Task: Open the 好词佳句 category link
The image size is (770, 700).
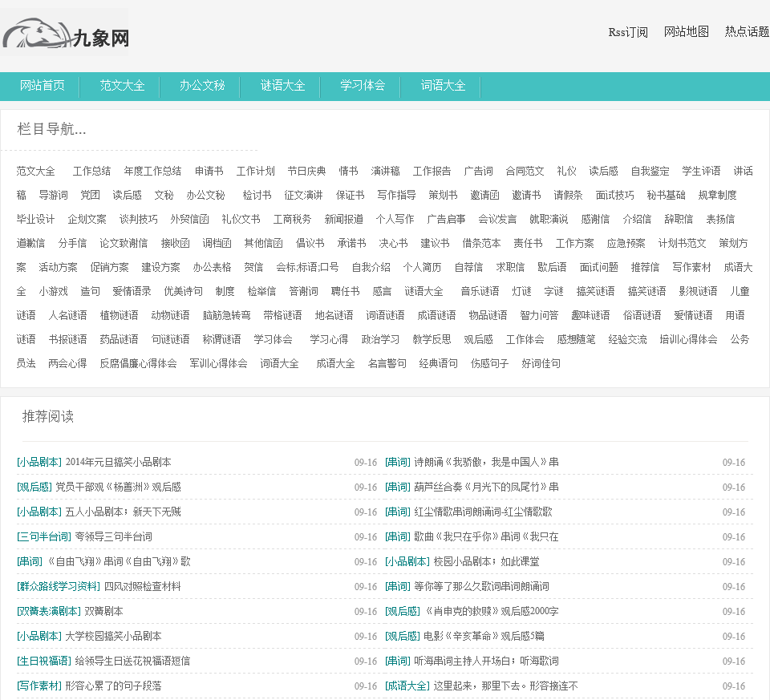Action: point(541,363)
